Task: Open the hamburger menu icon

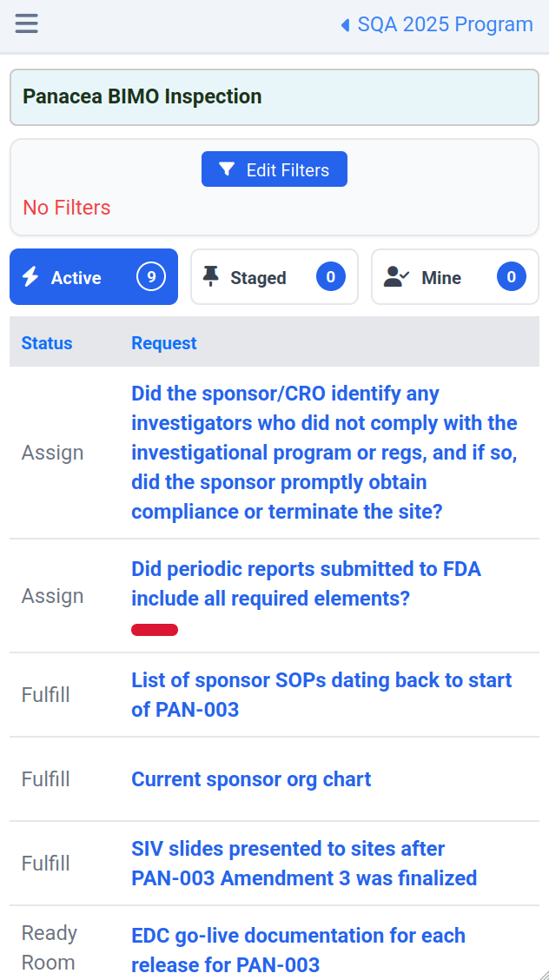Action: click(x=27, y=23)
